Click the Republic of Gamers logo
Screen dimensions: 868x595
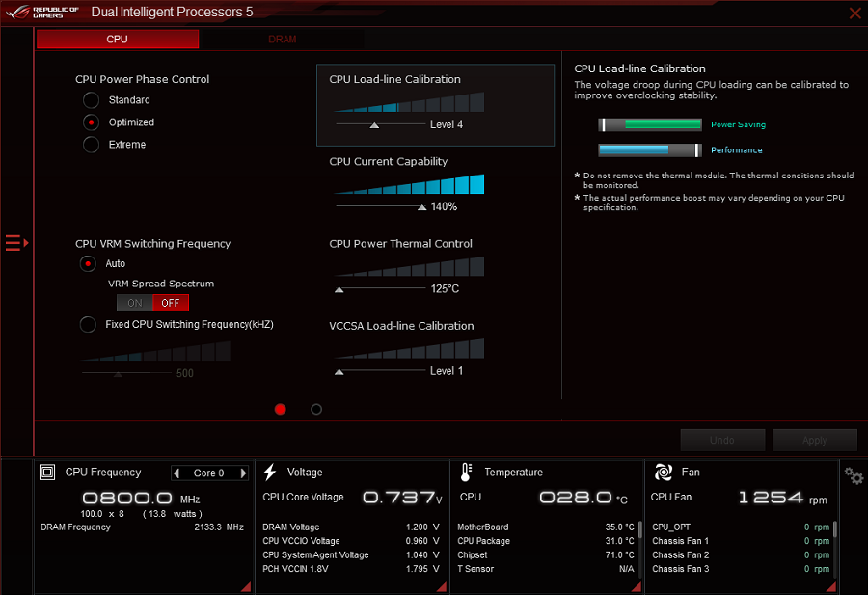[42, 13]
